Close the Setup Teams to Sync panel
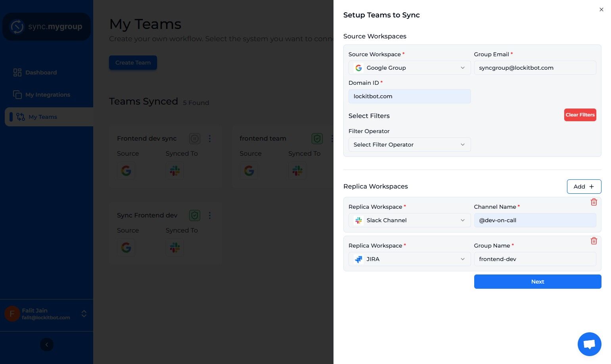611x364 pixels. point(601,10)
